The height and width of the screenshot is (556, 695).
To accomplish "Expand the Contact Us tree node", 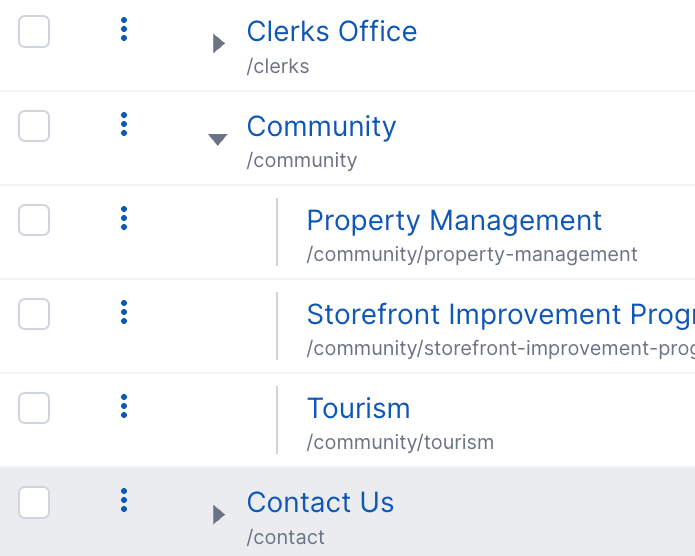I will [218, 514].
